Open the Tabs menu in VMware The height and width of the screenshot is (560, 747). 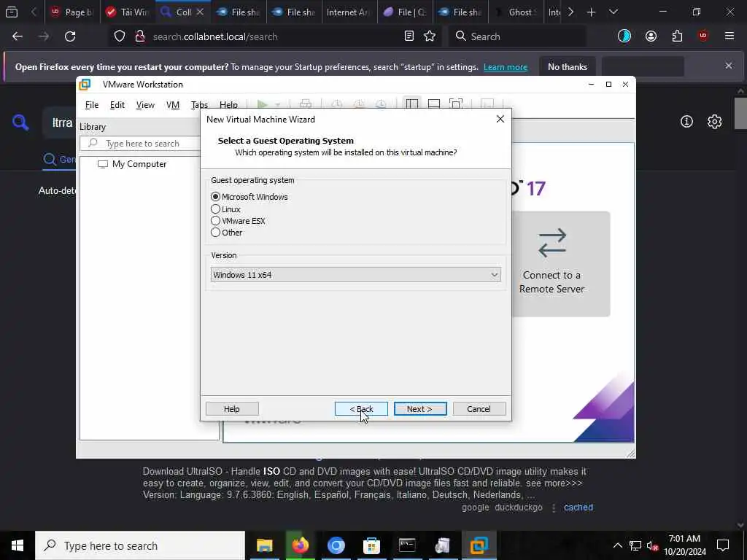pyautogui.click(x=199, y=105)
